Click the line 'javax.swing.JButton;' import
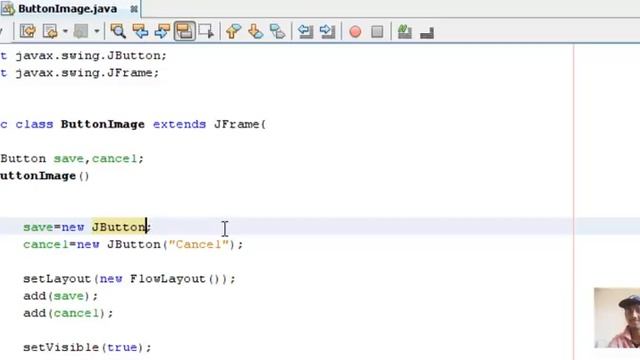The height and width of the screenshot is (360, 640). pos(91,56)
